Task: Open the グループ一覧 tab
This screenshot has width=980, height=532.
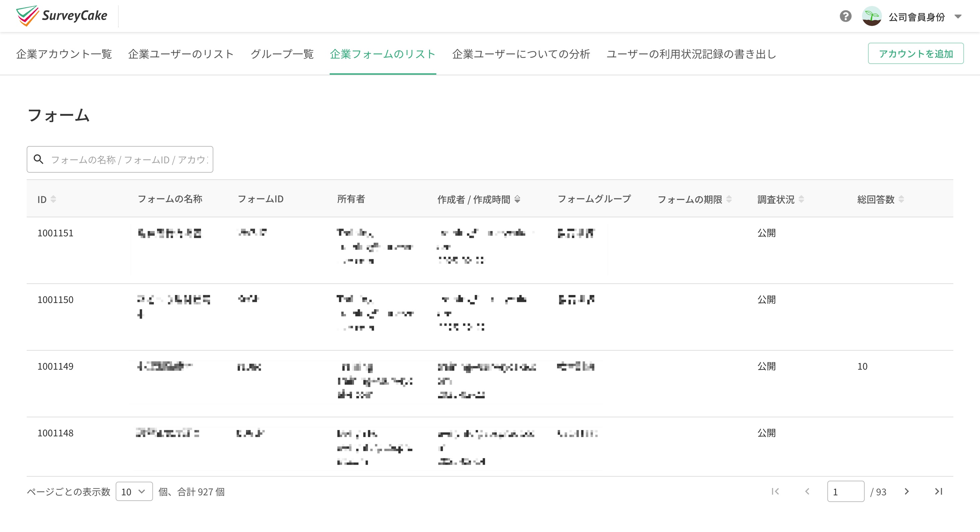Action: tap(282, 54)
